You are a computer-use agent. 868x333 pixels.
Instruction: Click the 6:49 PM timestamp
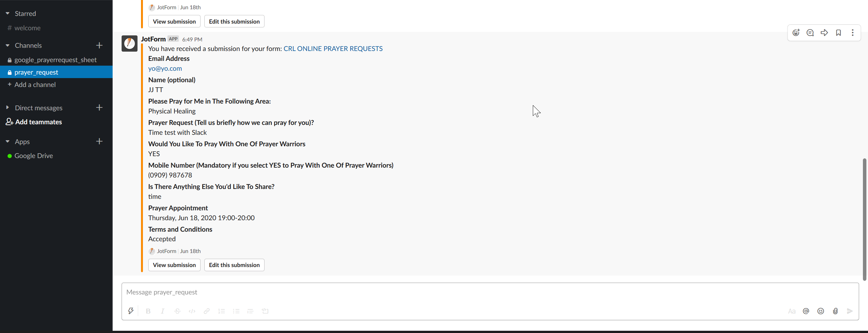coord(192,40)
